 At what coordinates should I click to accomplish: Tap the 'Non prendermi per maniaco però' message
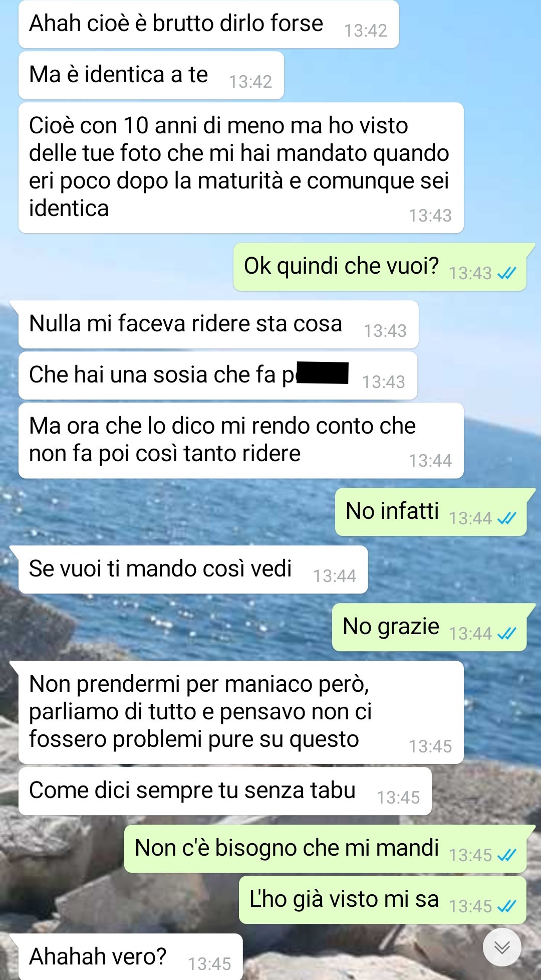coord(241,712)
